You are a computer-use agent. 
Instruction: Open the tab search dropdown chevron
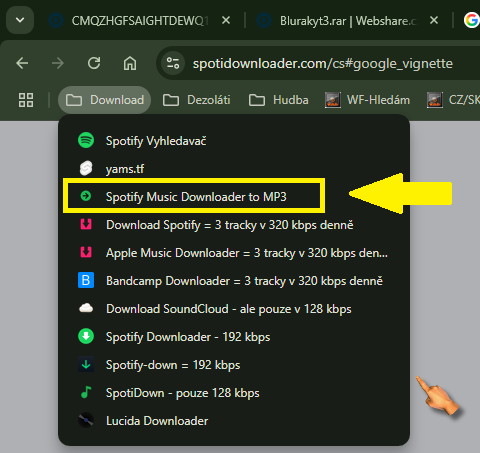tap(20, 20)
